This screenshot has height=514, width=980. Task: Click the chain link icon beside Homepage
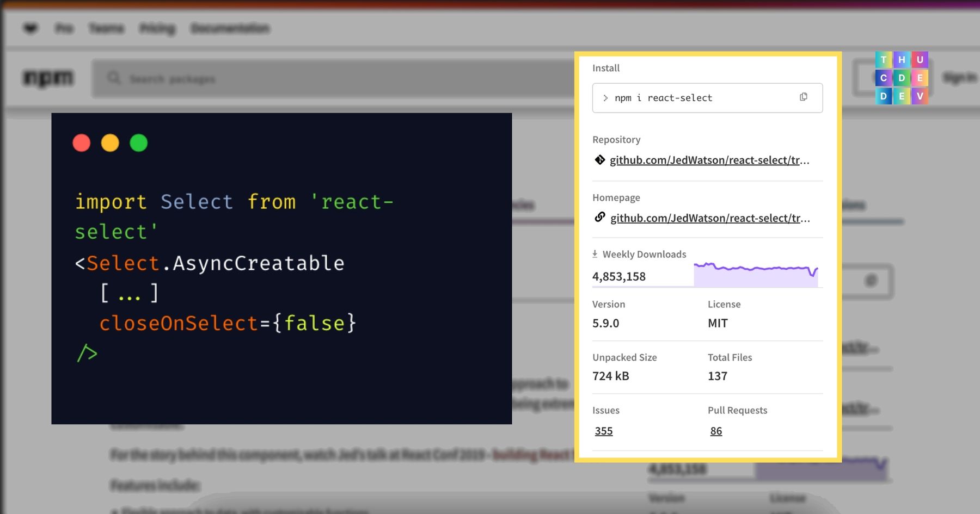599,218
